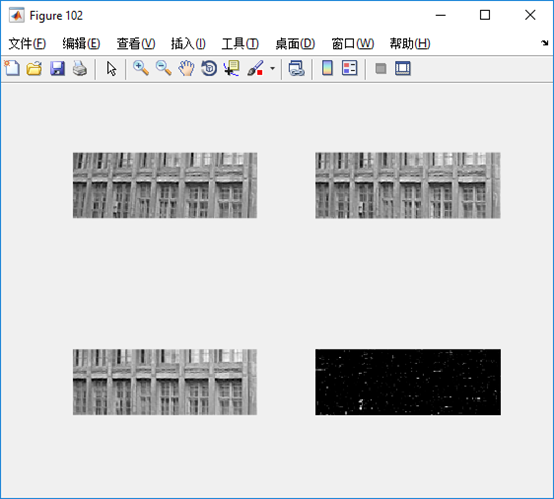The width and height of the screenshot is (554, 499).
Task: Click the Show Plot Tools icon
Action: 403,68
